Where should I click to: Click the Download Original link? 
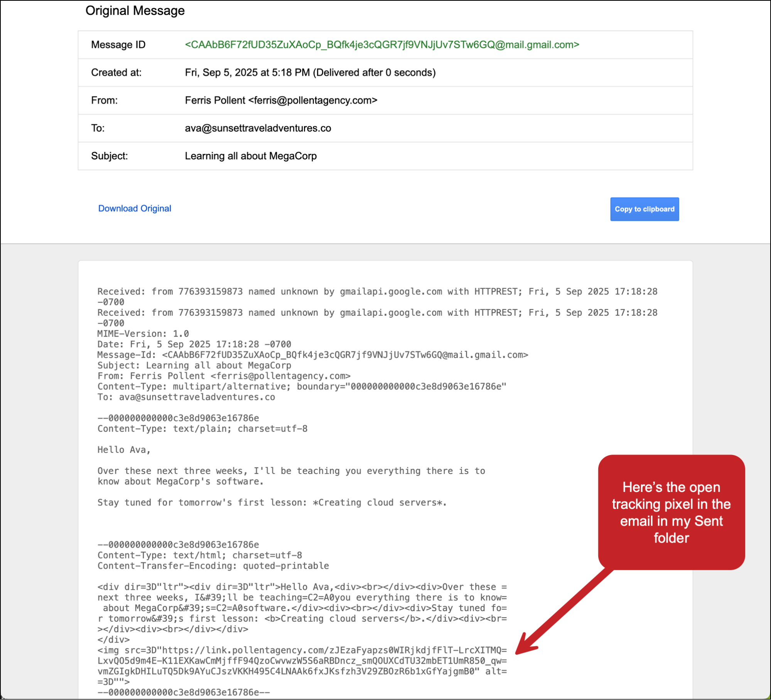tap(134, 208)
